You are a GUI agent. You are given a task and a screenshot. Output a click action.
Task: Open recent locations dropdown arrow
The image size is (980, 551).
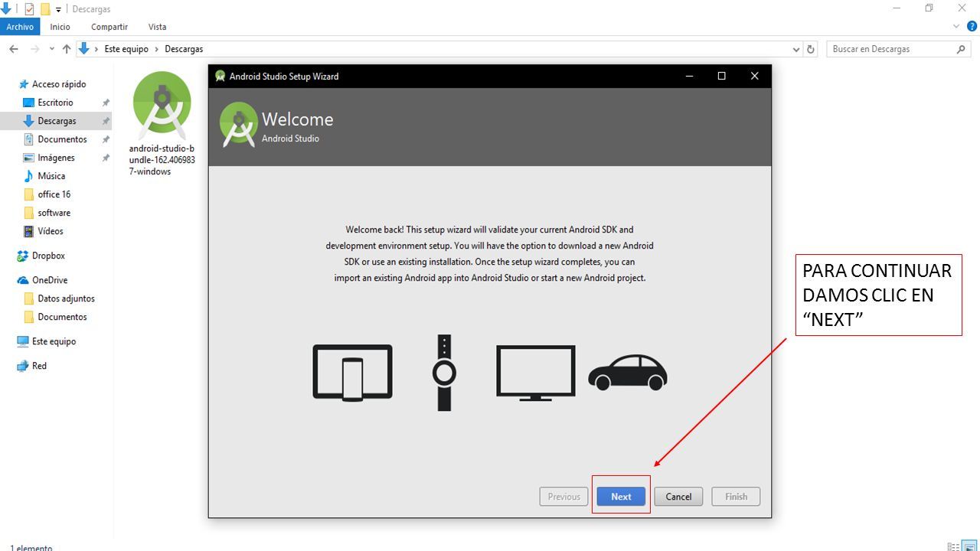tap(52, 49)
